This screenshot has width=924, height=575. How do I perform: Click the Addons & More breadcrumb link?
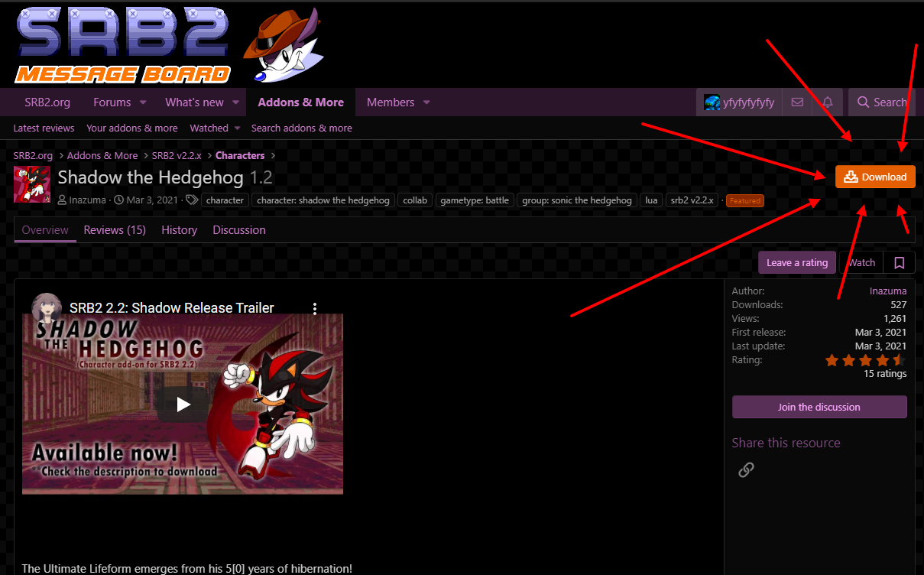102,155
